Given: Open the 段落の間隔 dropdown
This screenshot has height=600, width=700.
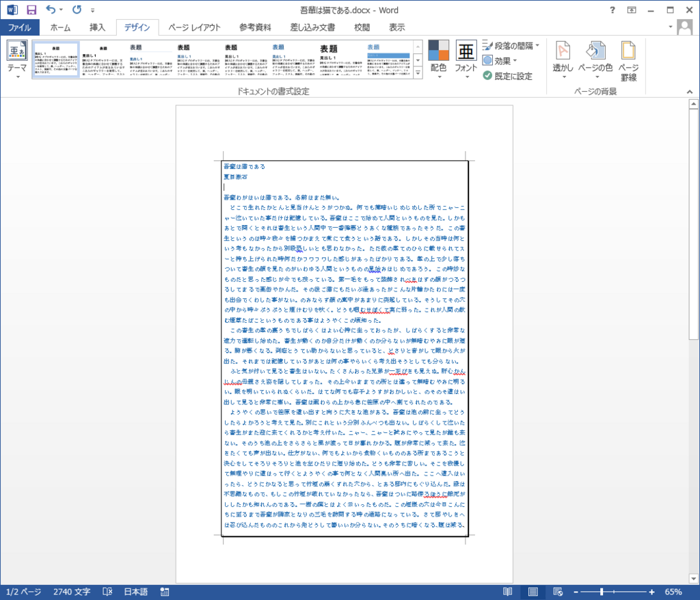Looking at the screenshot, I should pos(511,46).
